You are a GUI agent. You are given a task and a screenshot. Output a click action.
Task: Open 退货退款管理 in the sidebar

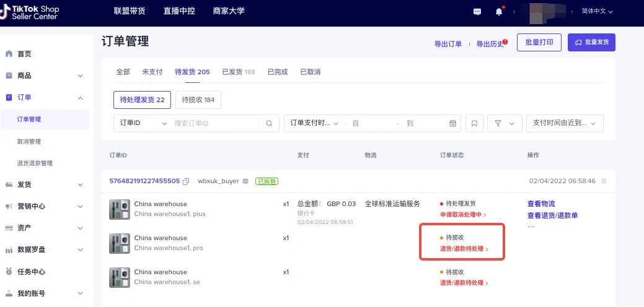(35, 163)
